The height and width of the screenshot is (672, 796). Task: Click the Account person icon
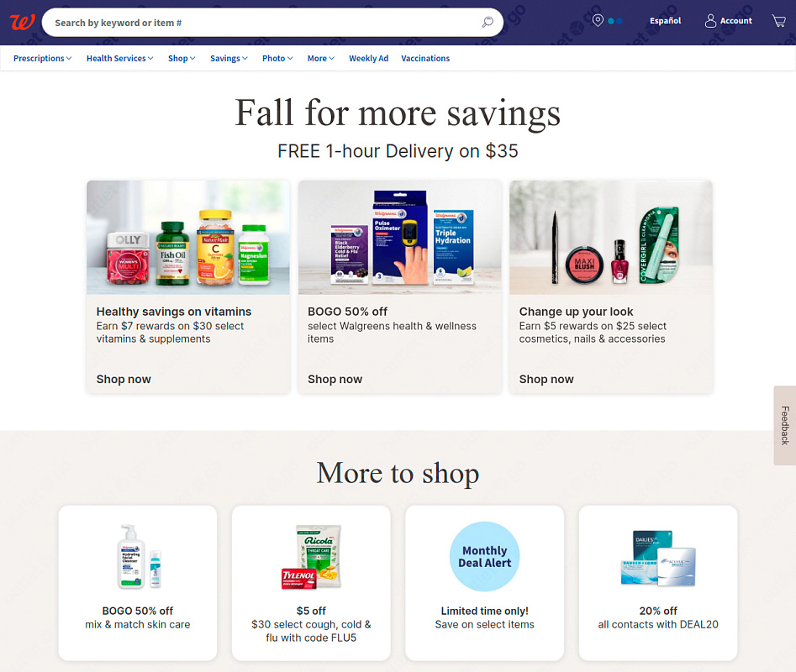pyautogui.click(x=710, y=21)
